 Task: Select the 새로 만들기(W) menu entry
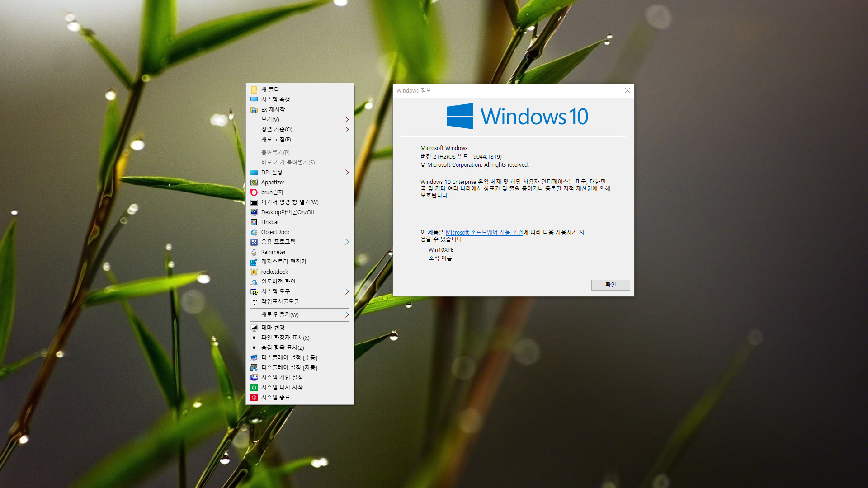[300, 314]
